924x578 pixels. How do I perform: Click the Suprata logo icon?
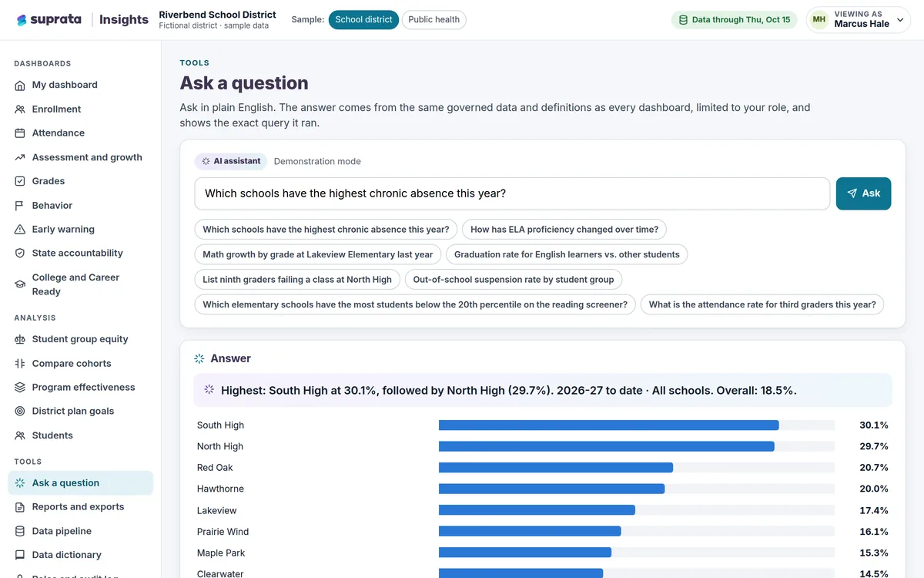tap(22, 20)
